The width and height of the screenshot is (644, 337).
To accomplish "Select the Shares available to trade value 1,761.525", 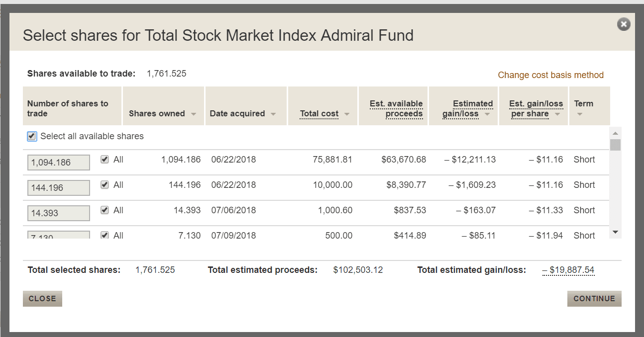I will coord(167,74).
